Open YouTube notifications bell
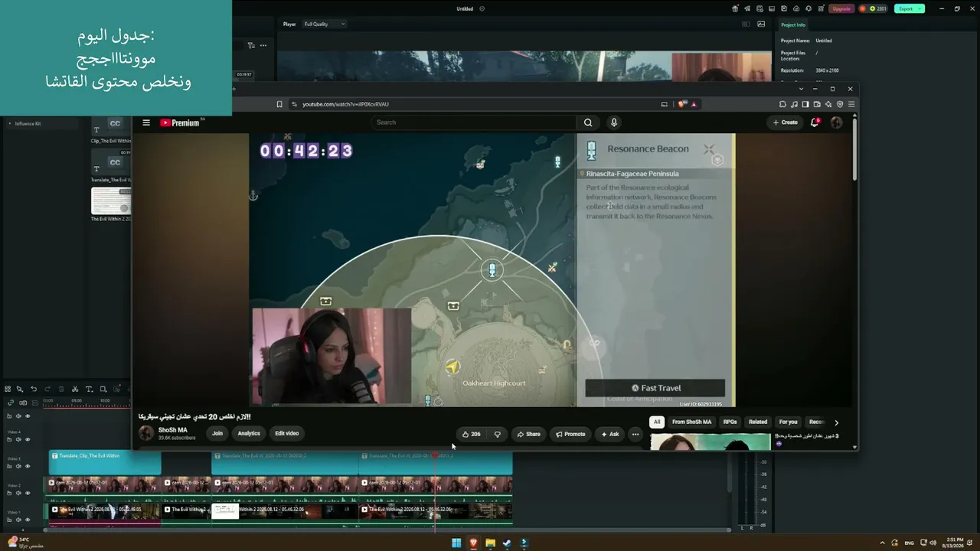This screenshot has height=551, width=980. point(815,122)
